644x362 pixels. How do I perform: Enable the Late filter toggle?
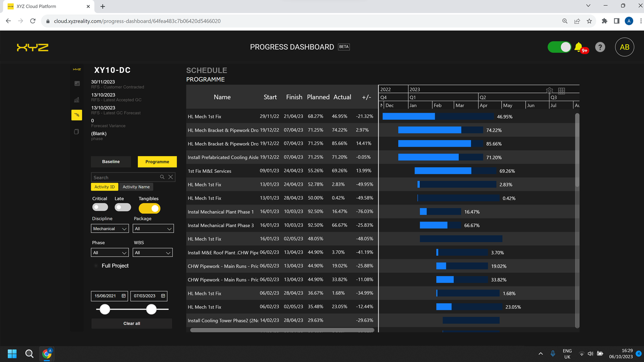(122, 207)
